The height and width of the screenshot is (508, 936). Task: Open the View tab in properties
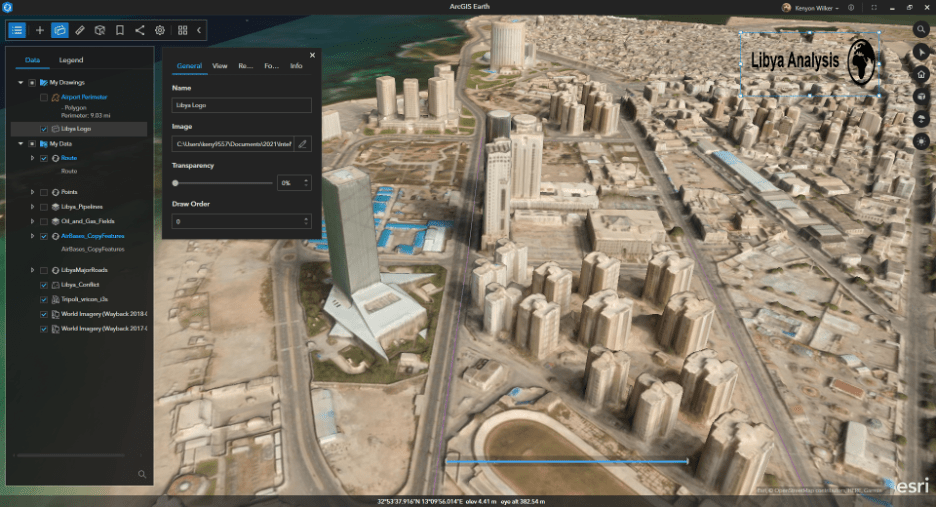point(220,66)
